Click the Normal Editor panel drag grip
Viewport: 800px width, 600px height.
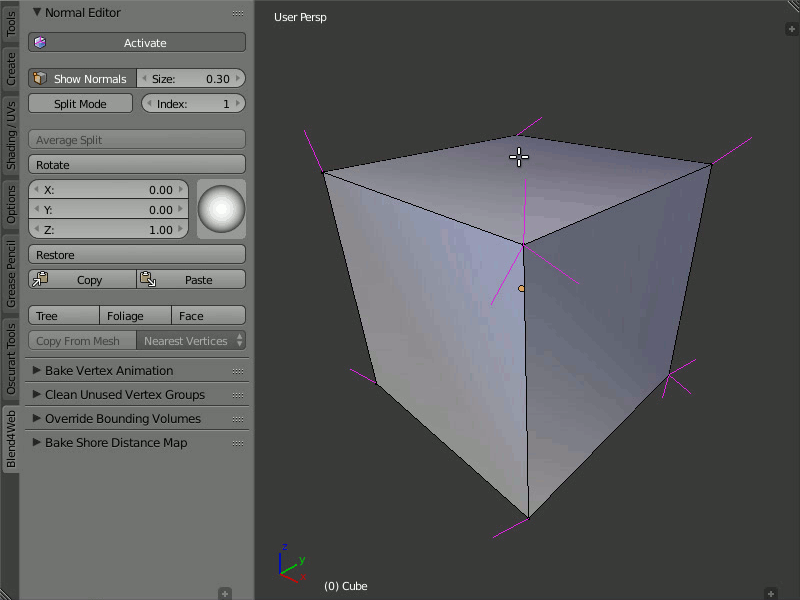[x=238, y=13]
